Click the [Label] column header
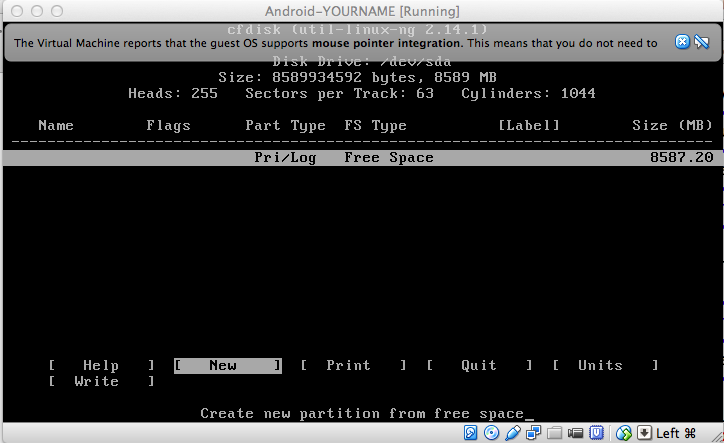This screenshot has height=443, width=724. point(529,125)
